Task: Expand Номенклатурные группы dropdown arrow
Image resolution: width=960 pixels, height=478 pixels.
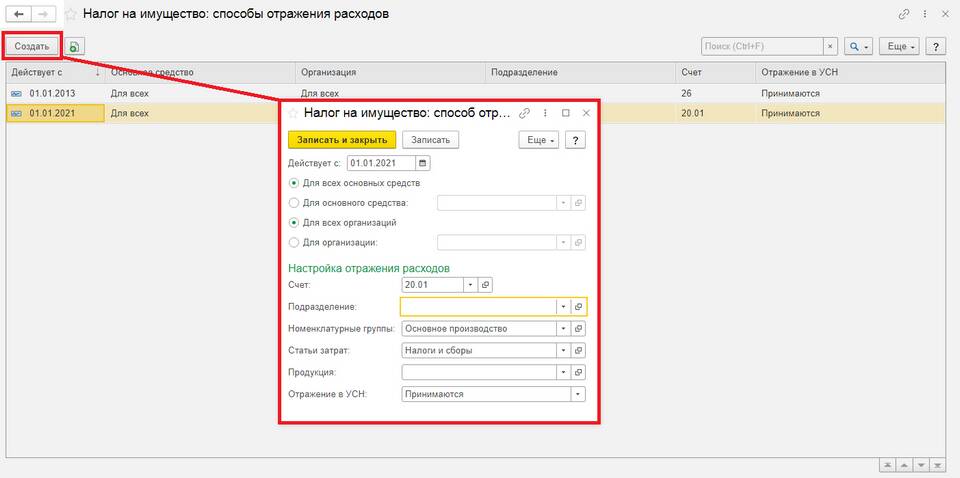Action: point(564,329)
